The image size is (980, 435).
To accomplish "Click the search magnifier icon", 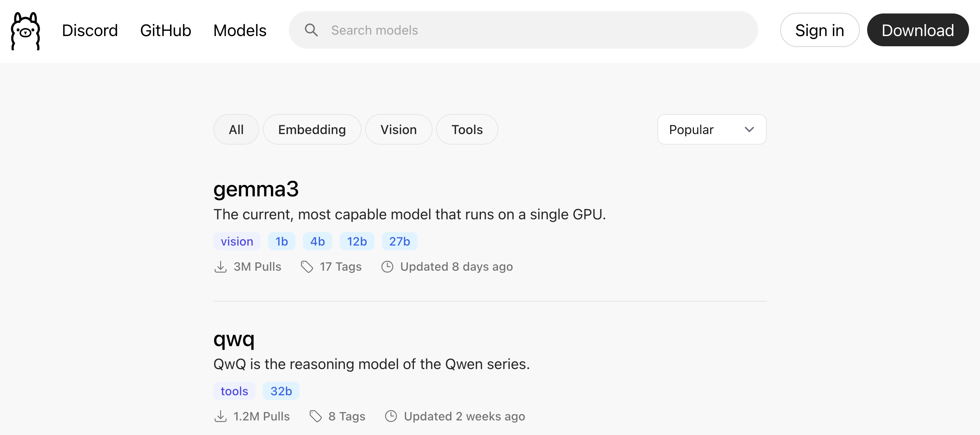I will (x=311, y=30).
